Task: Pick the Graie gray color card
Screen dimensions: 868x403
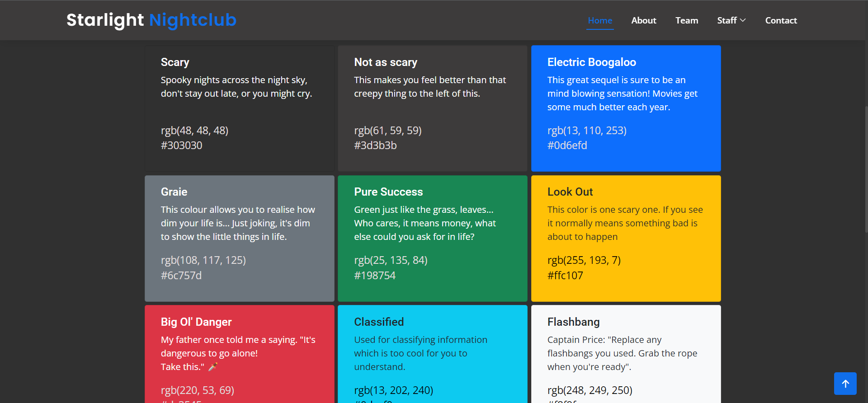Action: [239, 238]
